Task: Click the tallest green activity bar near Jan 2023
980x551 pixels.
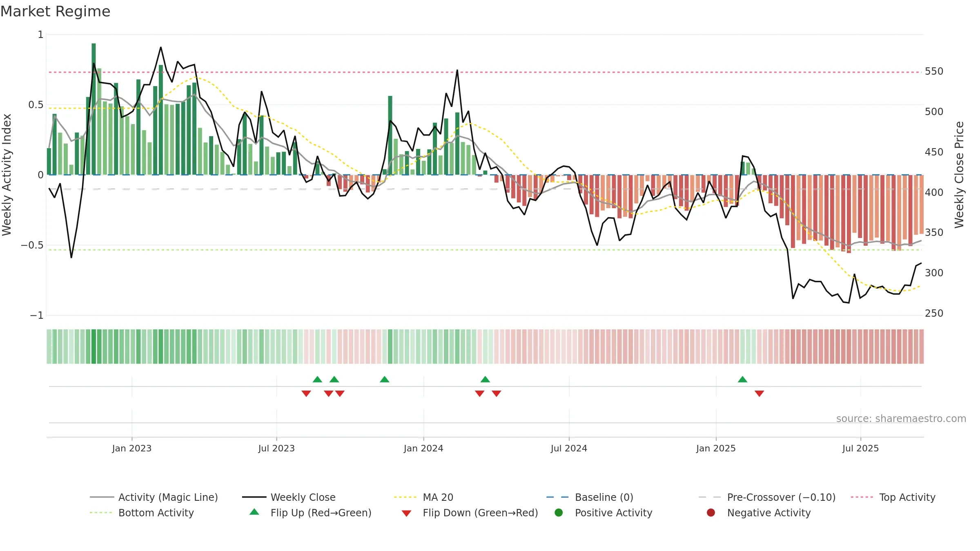Action: (x=94, y=109)
